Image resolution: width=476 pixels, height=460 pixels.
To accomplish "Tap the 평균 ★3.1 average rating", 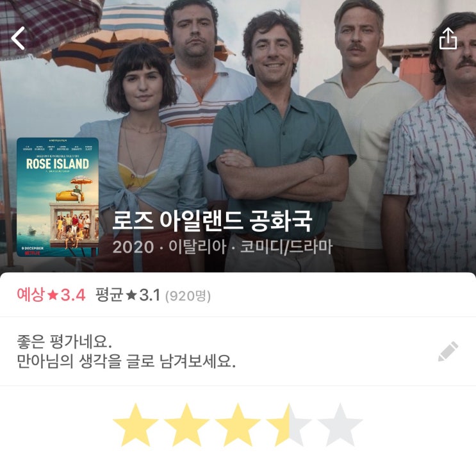I will pyautogui.click(x=127, y=295).
